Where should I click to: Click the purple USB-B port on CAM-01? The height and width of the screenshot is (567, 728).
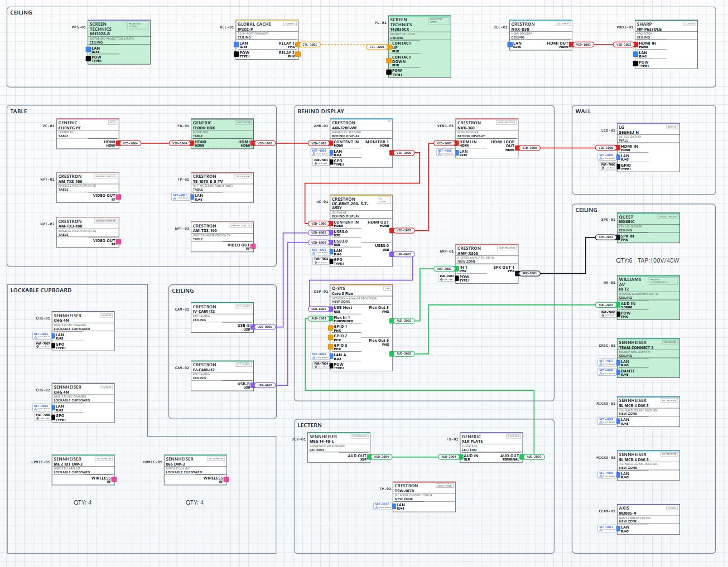tap(253, 327)
